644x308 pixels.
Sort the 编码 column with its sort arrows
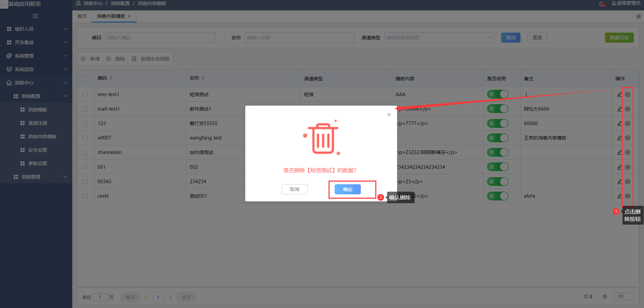(111, 78)
